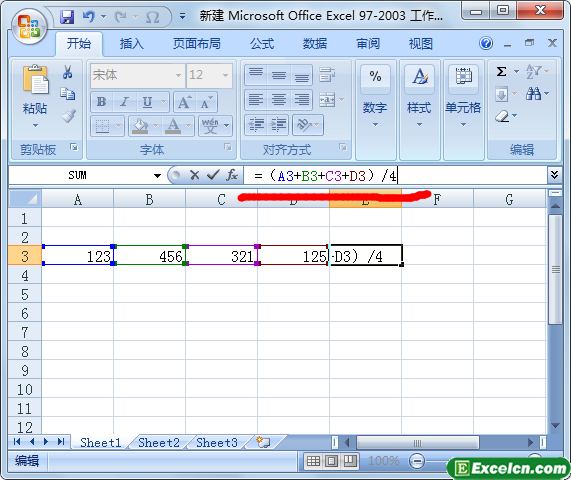This screenshot has height=480, width=571.
Task: Click the Cut scissors icon
Action: [x=67, y=72]
